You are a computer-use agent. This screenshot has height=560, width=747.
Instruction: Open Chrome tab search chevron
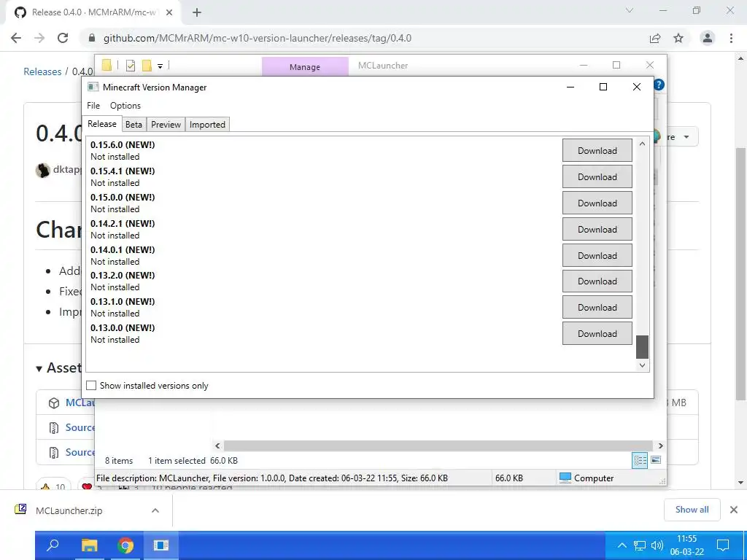[x=630, y=10]
